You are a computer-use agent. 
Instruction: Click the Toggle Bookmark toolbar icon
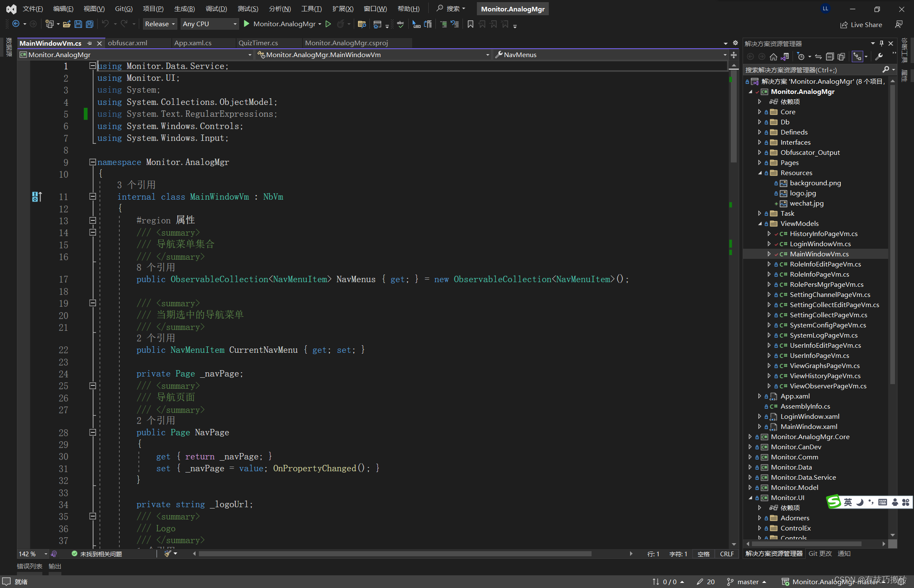[x=470, y=24]
